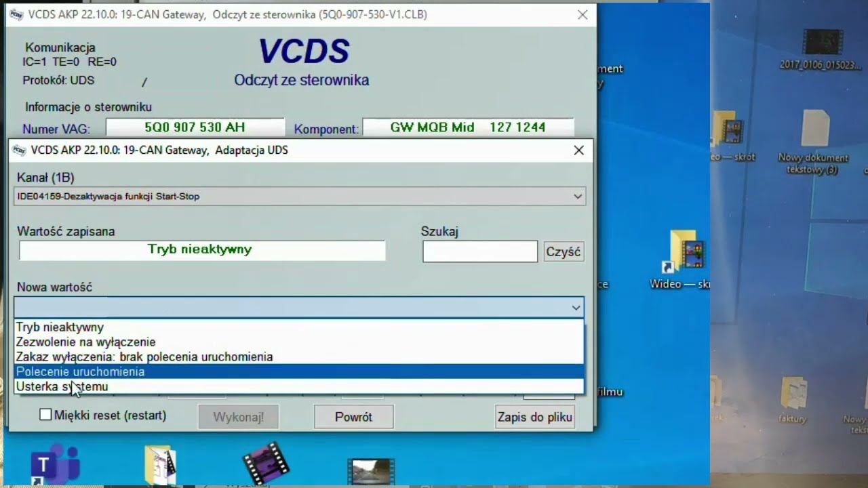Click the VCDS icon in Adaptacja UDS title bar

click(19, 150)
